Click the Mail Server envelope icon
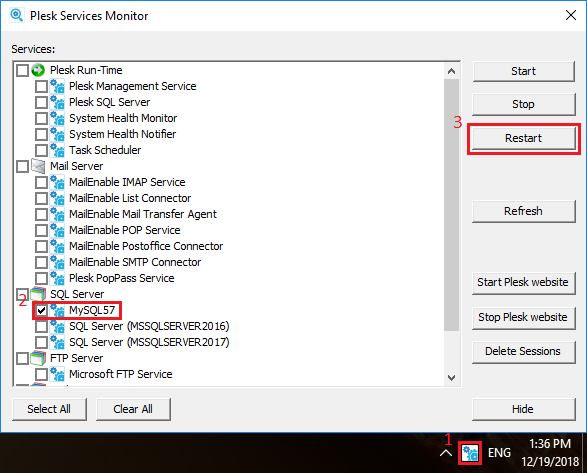The width and height of the screenshot is (587, 473). (38, 166)
